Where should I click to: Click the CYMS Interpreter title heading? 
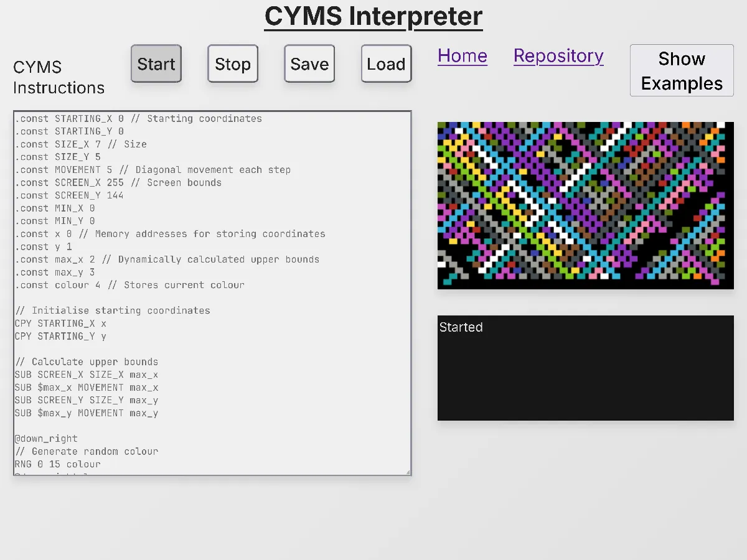pyautogui.click(x=374, y=17)
